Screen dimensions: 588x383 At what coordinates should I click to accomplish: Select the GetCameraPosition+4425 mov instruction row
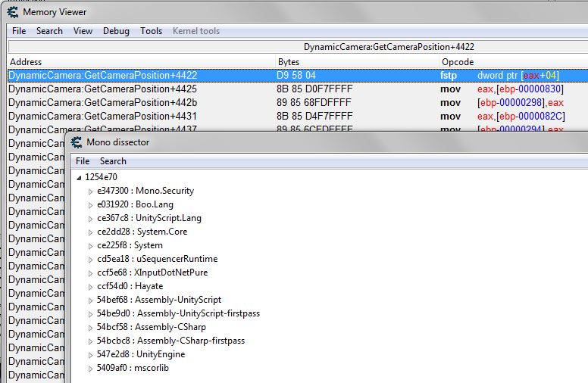(x=102, y=89)
